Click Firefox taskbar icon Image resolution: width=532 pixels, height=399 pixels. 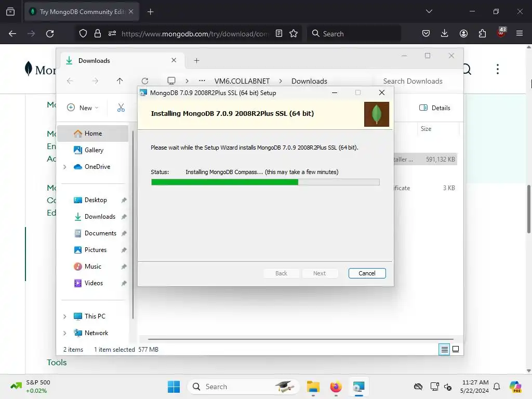tap(336, 387)
